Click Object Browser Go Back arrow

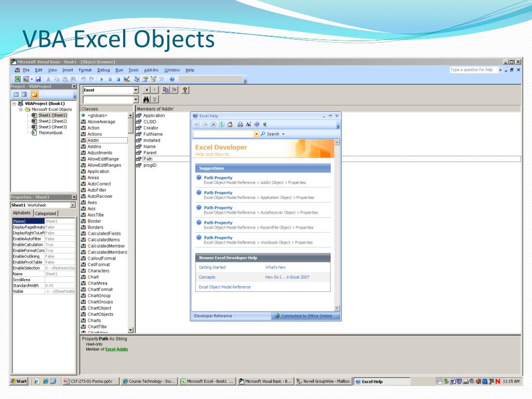pyautogui.click(x=147, y=90)
